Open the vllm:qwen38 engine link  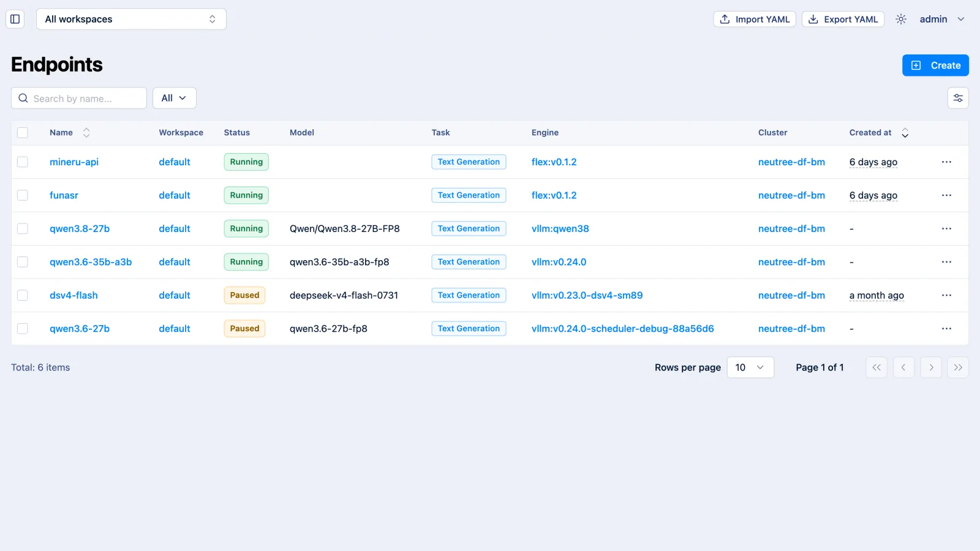pyautogui.click(x=560, y=228)
